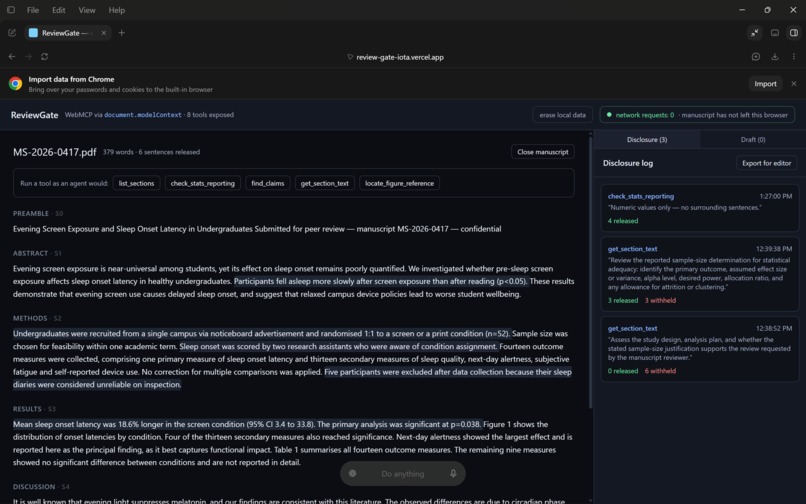This screenshot has height=504, width=806.
Task: Go forward with the forward arrow
Action: point(28,57)
